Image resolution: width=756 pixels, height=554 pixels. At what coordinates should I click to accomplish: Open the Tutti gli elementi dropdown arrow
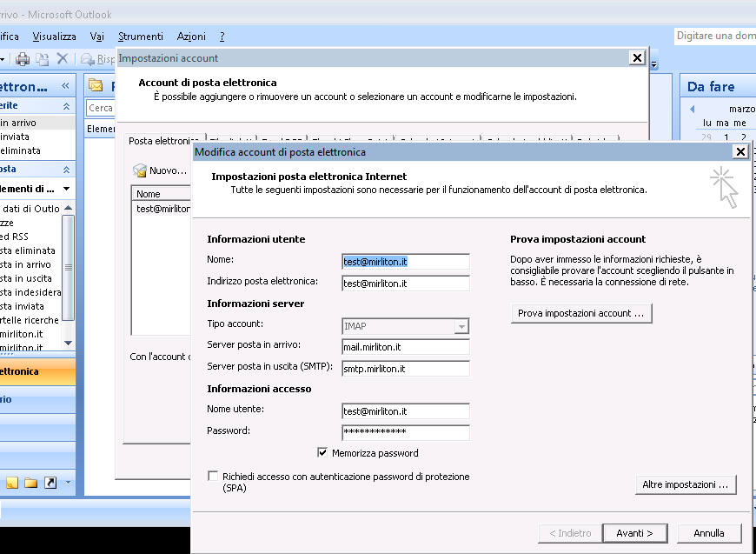(x=67, y=189)
